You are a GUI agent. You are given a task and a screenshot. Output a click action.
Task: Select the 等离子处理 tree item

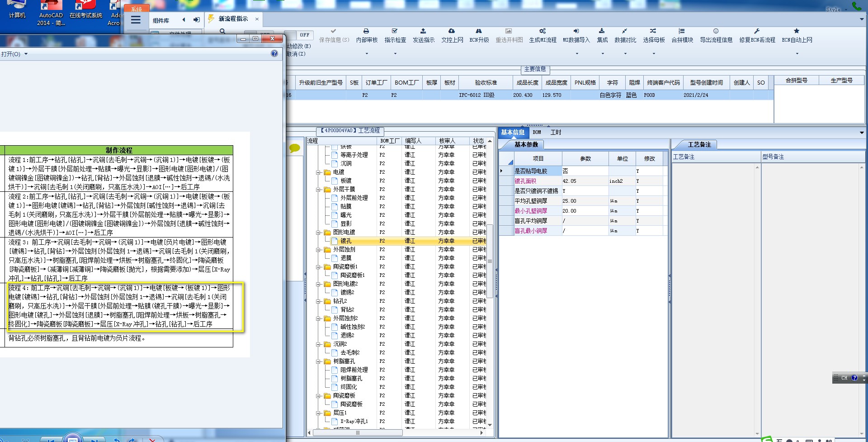354,155
